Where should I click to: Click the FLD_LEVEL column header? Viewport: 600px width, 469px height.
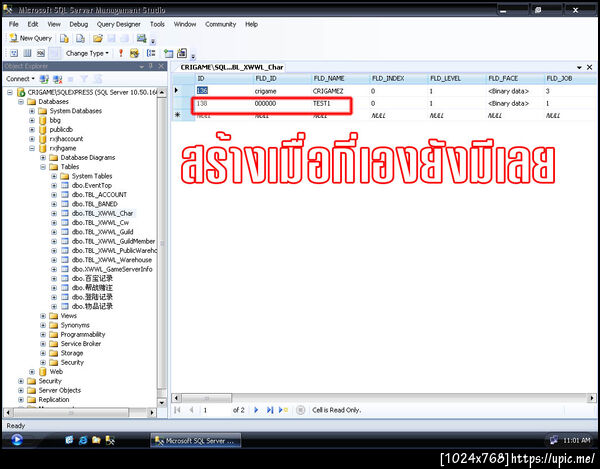coord(456,78)
